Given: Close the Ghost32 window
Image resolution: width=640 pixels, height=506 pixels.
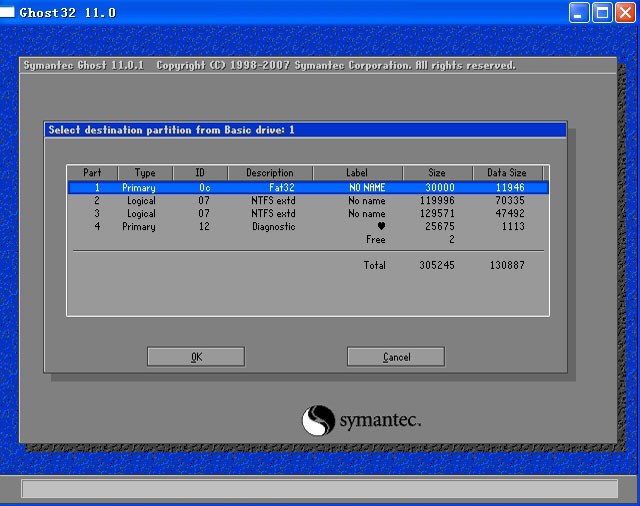Looking at the screenshot, I should click(625, 13).
